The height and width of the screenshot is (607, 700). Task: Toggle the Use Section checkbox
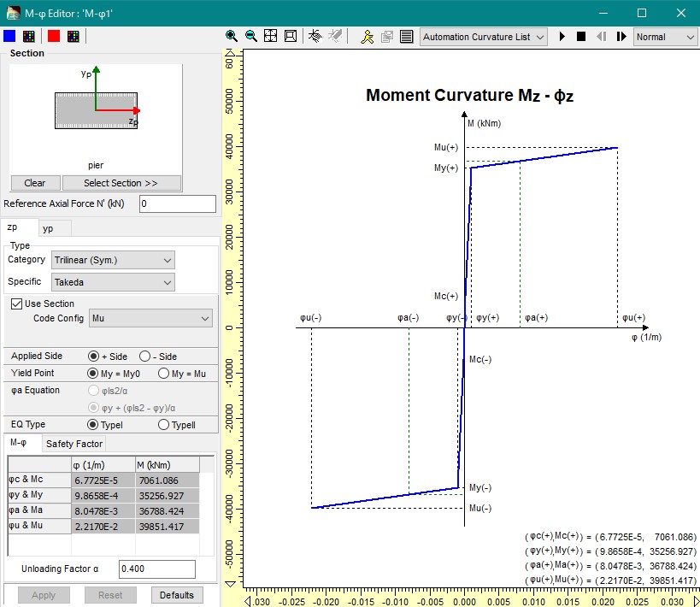point(16,303)
